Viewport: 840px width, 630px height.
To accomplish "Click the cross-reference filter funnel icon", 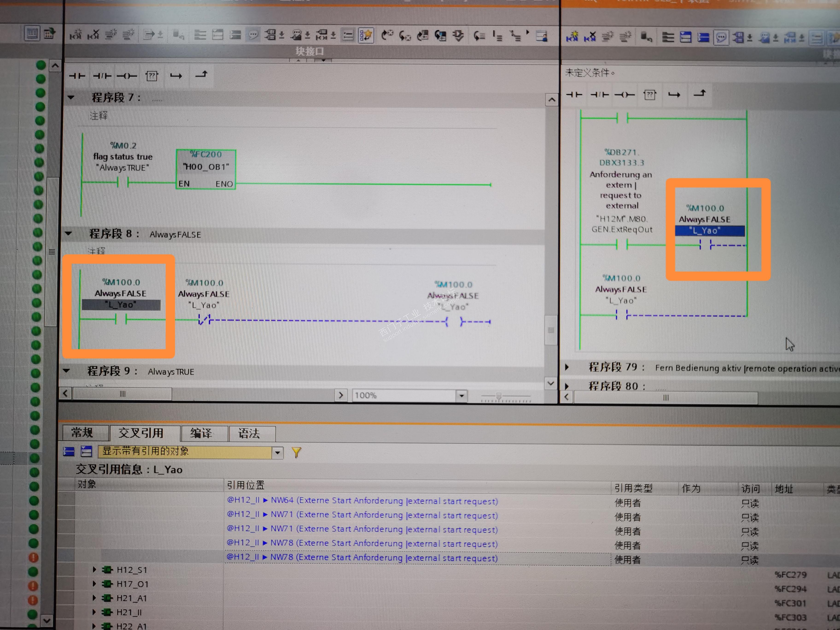I will pyautogui.click(x=296, y=452).
